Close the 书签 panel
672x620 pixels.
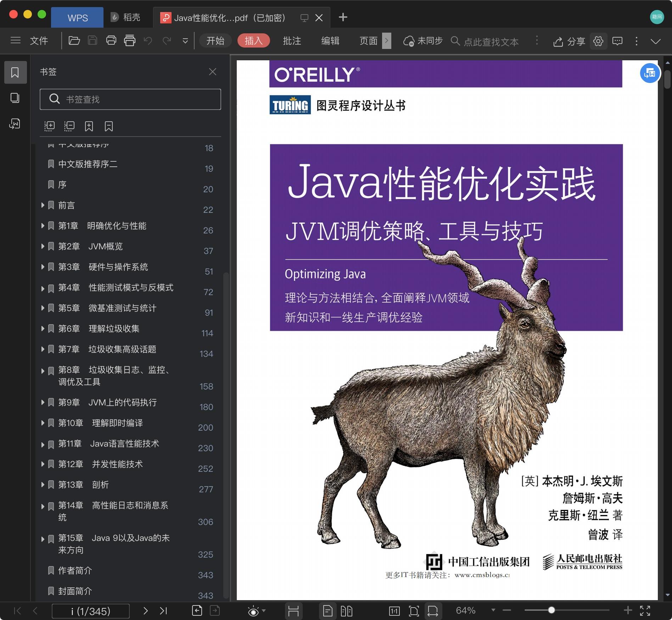(x=212, y=72)
